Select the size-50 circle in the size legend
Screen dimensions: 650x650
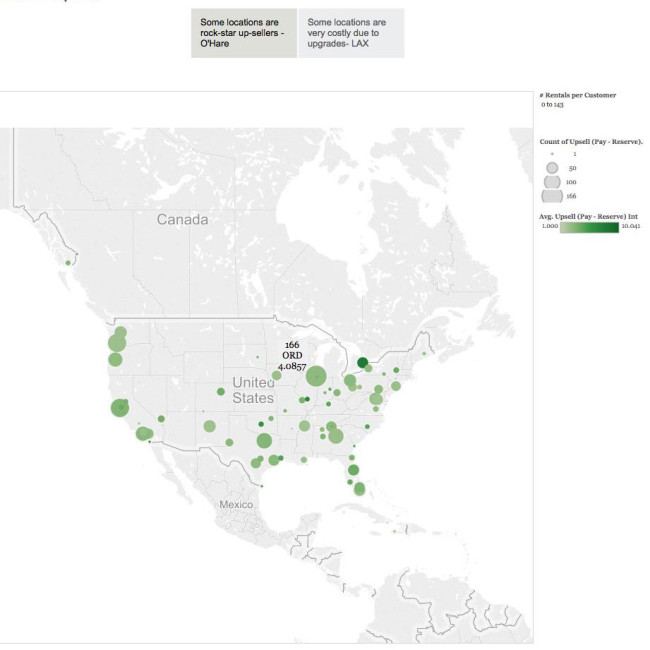coord(552,168)
